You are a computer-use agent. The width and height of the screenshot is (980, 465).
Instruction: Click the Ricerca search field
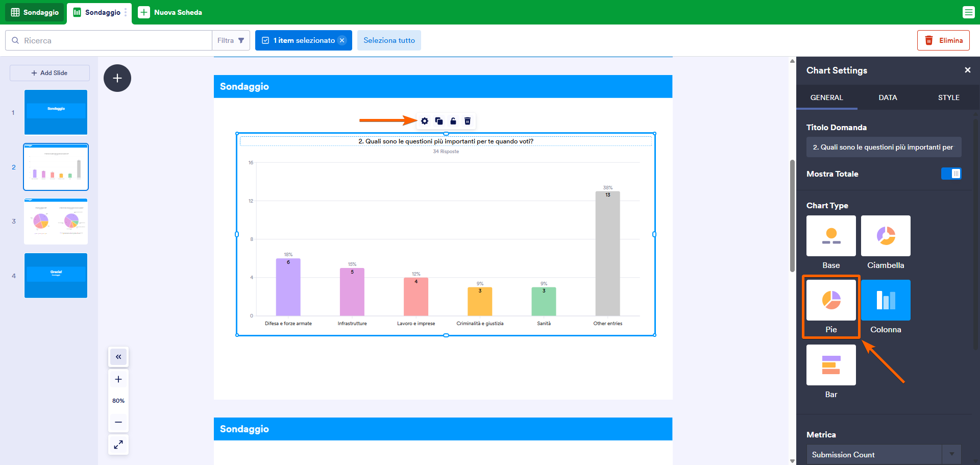point(109,40)
